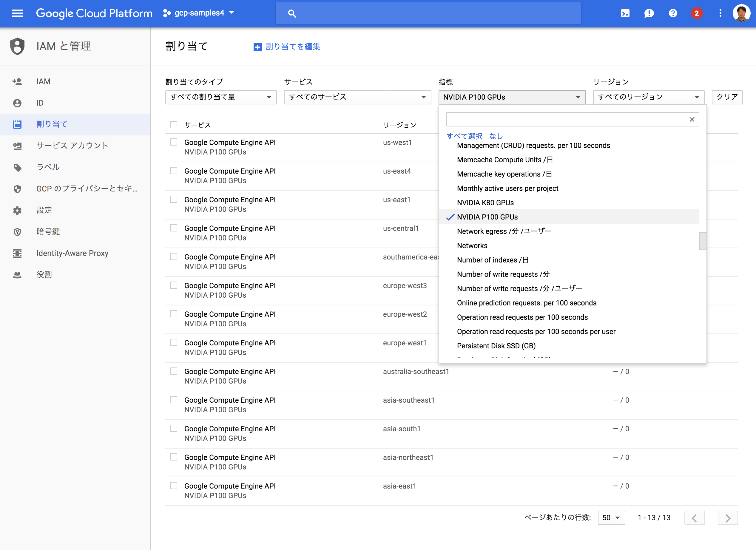
Task: Open the すべてのサービス dropdown
Action: point(357,97)
